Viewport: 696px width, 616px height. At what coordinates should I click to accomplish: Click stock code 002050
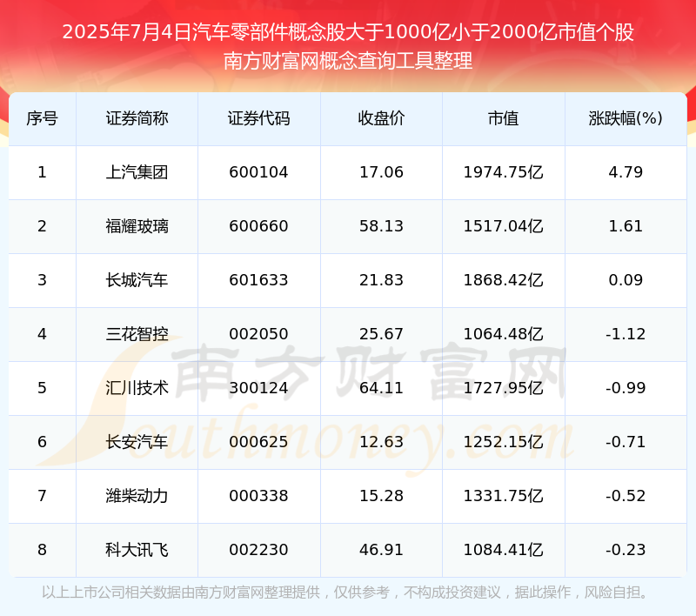tap(258, 334)
